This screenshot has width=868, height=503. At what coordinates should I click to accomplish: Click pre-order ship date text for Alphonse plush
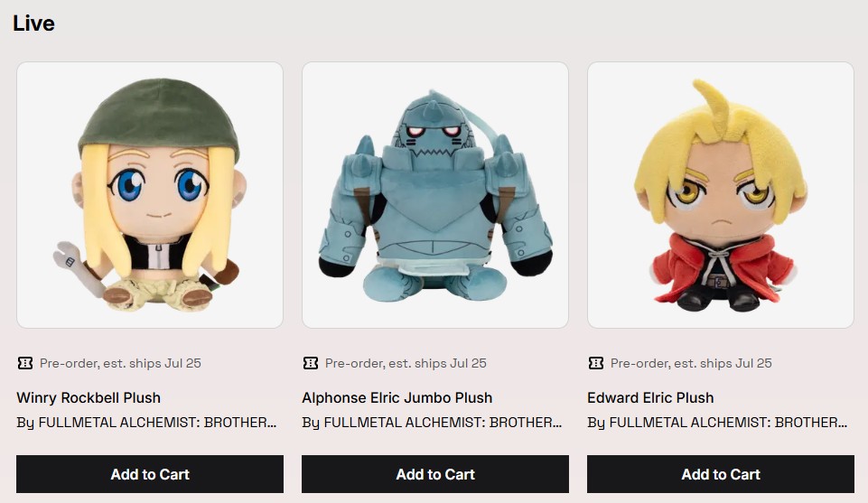[x=406, y=364]
